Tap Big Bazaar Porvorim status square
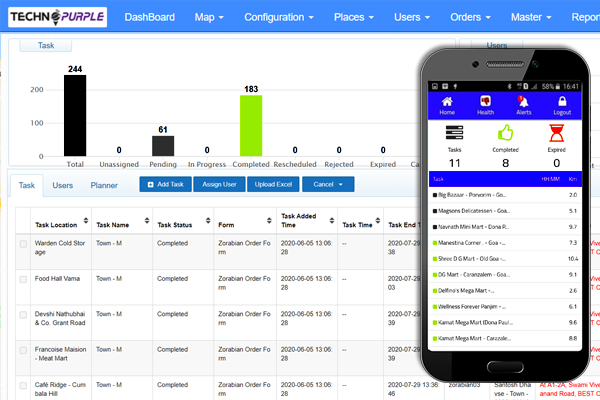The height and width of the screenshot is (400, 600). pos(435,195)
